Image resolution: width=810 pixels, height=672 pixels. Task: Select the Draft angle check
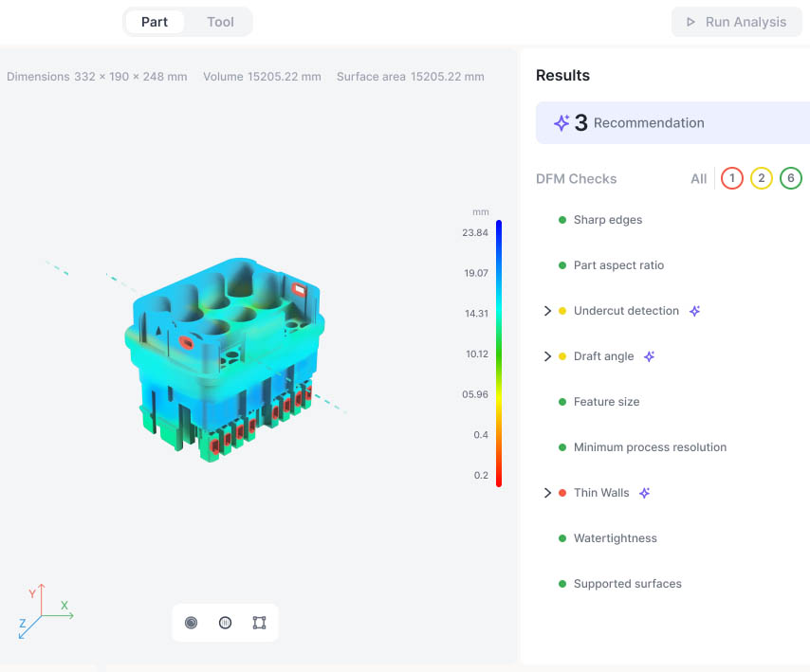click(x=603, y=356)
